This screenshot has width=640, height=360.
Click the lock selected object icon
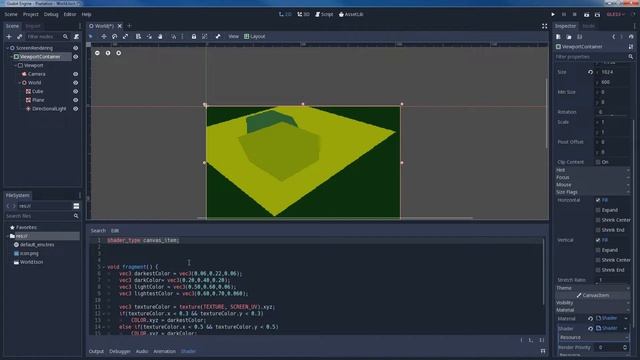(194, 36)
